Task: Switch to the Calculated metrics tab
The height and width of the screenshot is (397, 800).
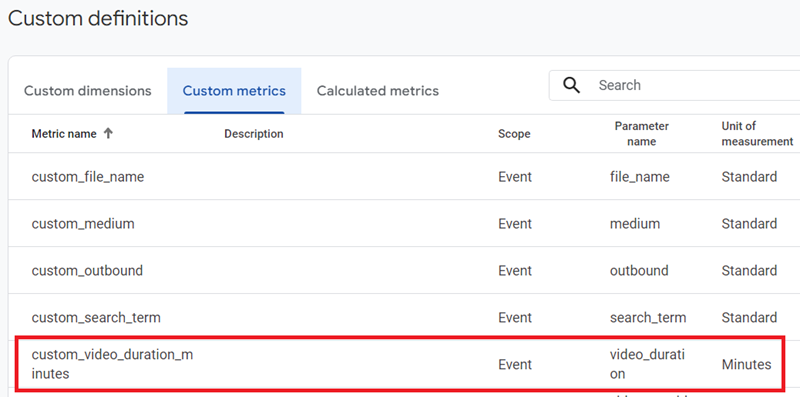Action: click(378, 91)
